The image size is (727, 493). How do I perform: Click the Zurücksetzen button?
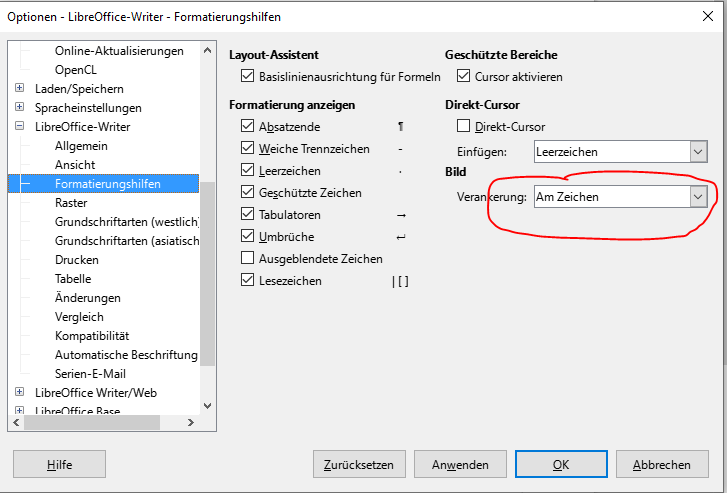pyautogui.click(x=359, y=464)
